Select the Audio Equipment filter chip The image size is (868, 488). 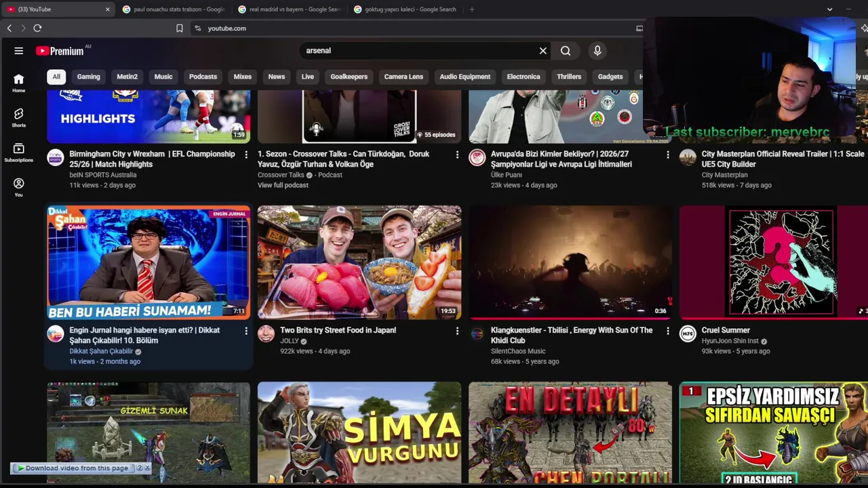465,77
